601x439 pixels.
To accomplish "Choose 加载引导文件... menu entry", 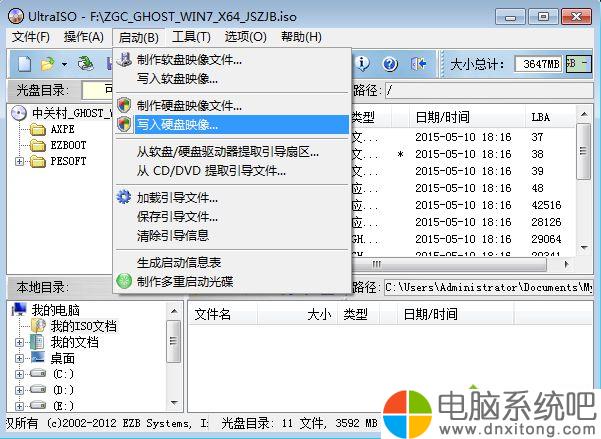I will pyautogui.click(x=233, y=198).
